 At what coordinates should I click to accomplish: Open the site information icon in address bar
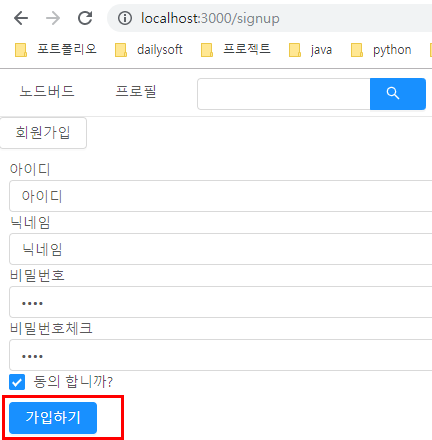125,18
